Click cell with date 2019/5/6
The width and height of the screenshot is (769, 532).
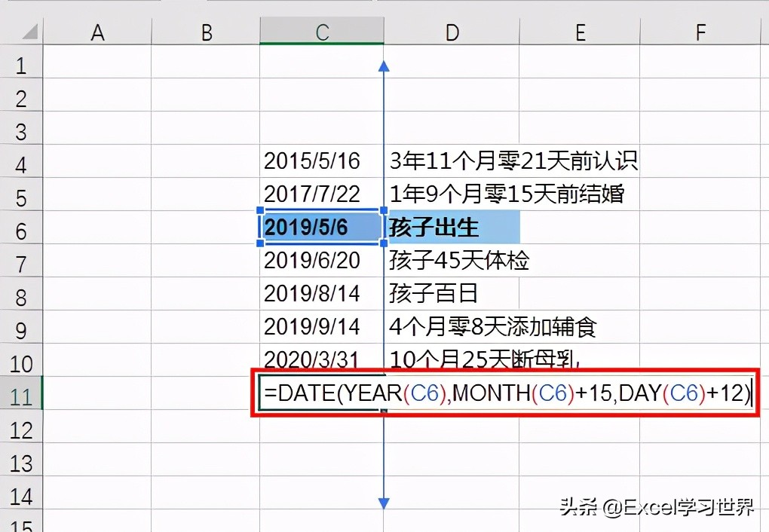322,227
